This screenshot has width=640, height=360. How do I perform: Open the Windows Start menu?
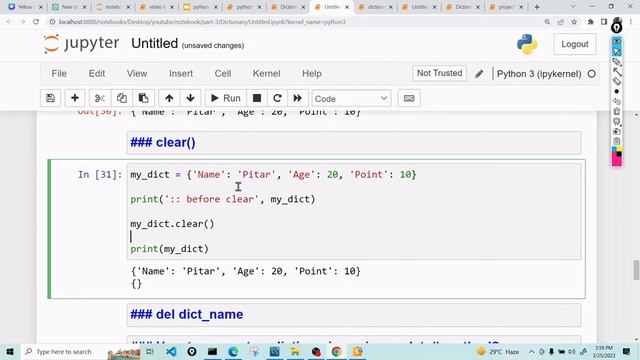click(10, 351)
